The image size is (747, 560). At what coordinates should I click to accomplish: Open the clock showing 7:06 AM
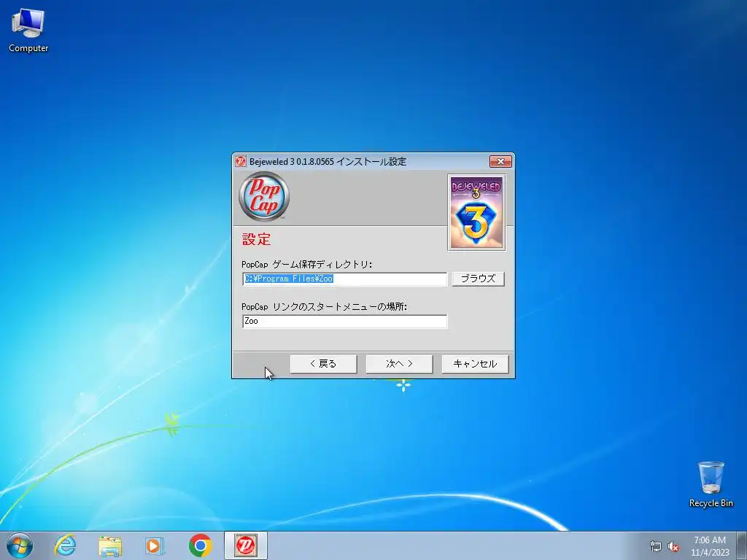(710, 545)
